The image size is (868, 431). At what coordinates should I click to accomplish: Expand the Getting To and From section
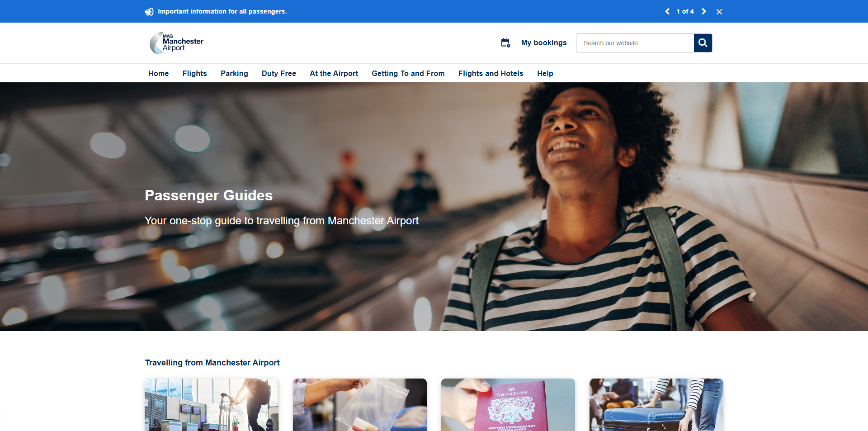click(x=408, y=73)
